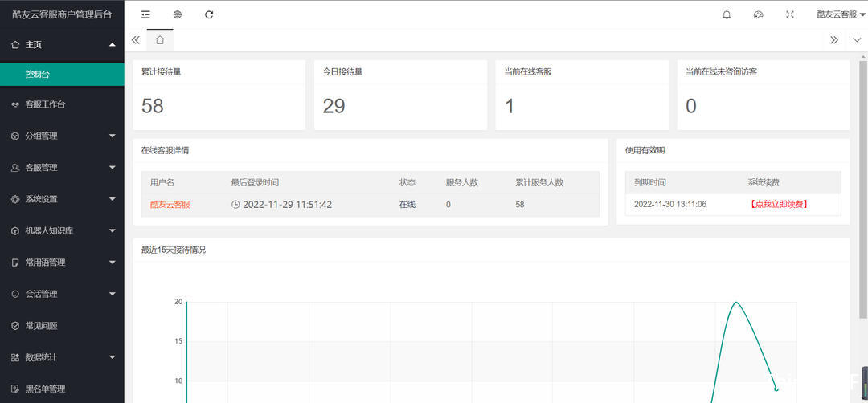Open the tab operations dropdown arrow
868x403 pixels.
tap(857, 40)
